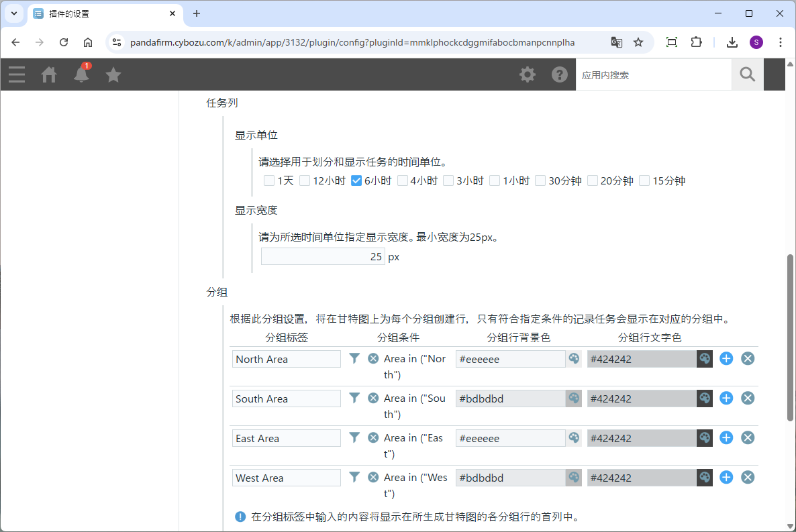Click the display width px input field
This screenshot has width=796, height=532.
(323, 257)
